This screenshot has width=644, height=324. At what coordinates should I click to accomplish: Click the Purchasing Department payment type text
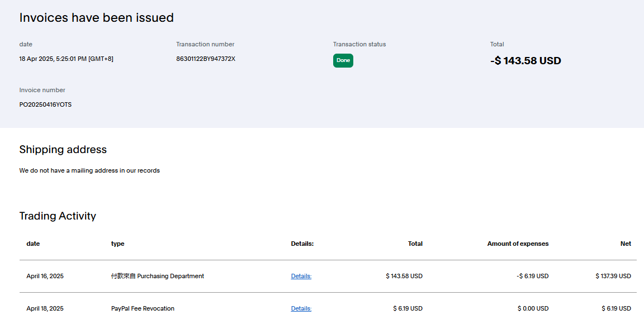(158, 276)
